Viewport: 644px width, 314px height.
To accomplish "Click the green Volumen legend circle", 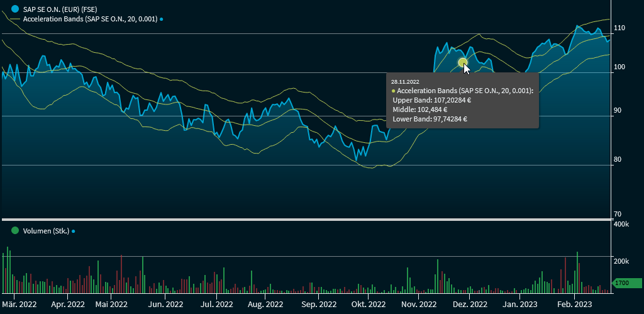I will coord(15,231).
